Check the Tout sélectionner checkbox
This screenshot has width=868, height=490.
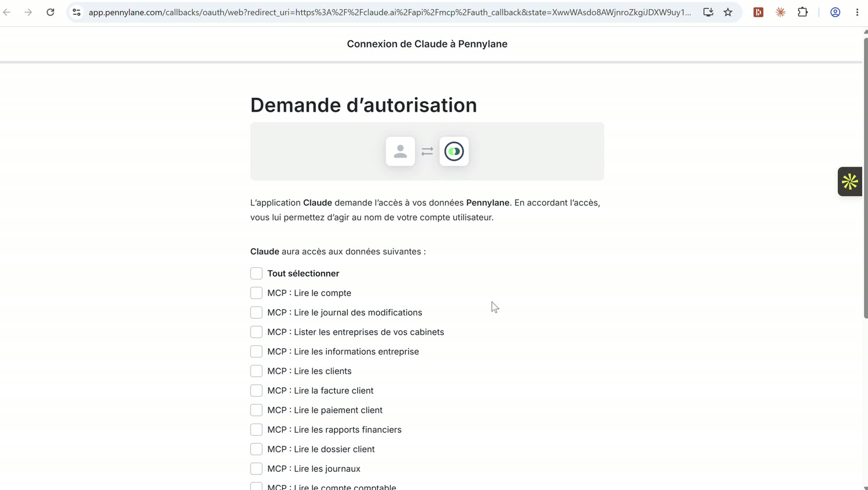pos(256,273)
